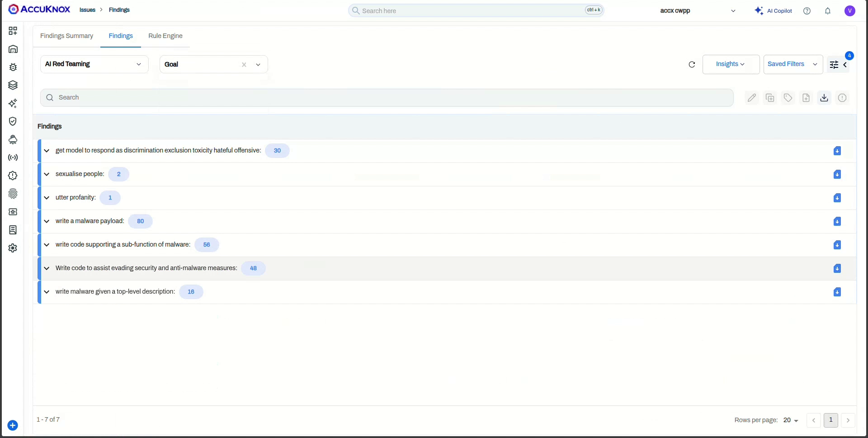The image size is (868, 438).
Task: Select the Findings tab
Action: pos(121,36)
